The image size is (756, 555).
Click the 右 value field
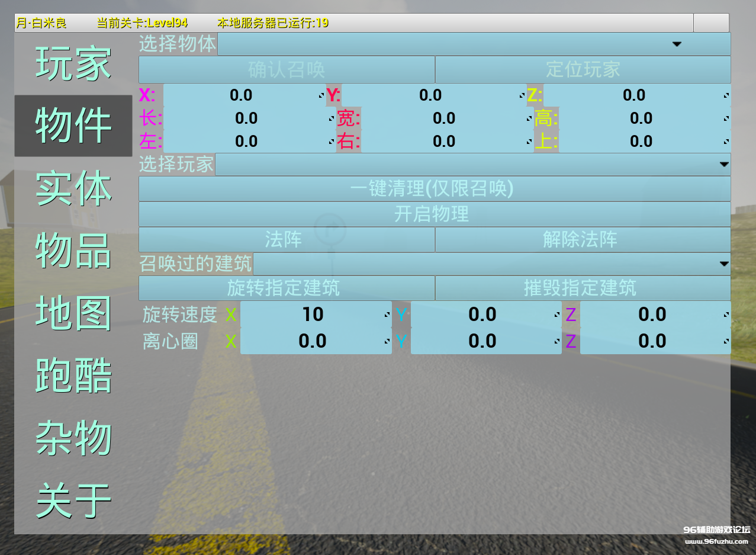pyautogui.click(x=447, y=141)
